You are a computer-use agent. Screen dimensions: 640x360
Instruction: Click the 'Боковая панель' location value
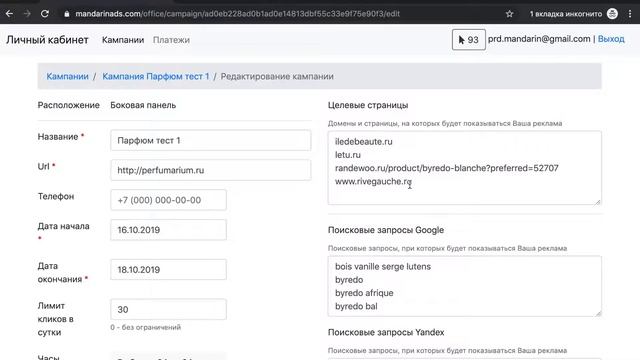pos(143,105)
